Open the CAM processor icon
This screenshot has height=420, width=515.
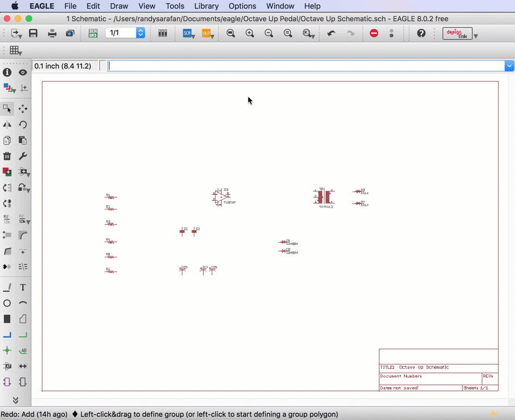pyautogui.click(x=70, y=33)
